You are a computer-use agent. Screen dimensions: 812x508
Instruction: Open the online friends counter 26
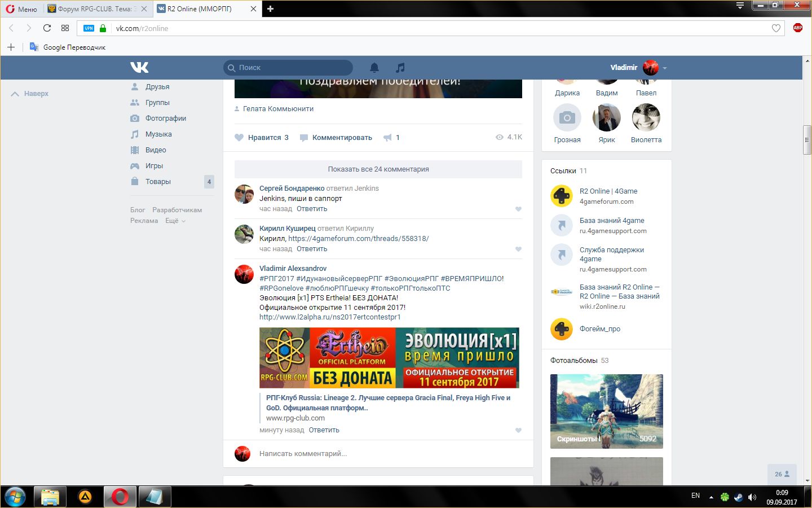pyautogui.click(x=782, y=474)
